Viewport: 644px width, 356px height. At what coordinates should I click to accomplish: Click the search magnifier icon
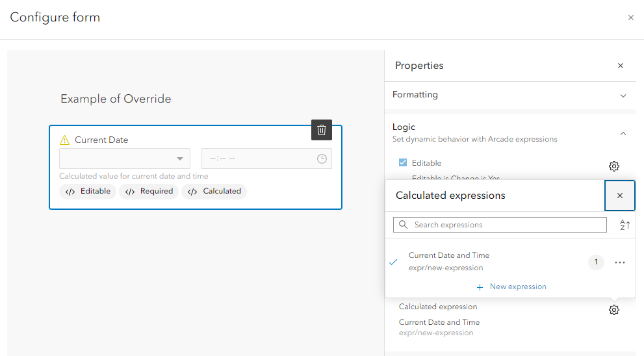click(x=404, y=225)
